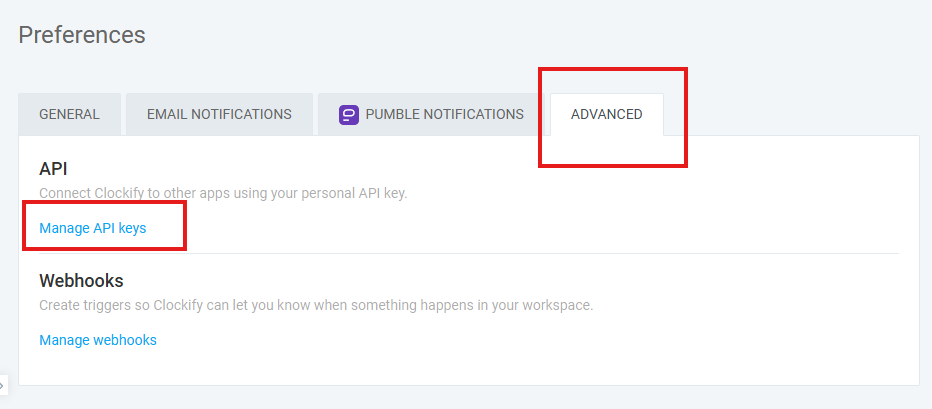
Task: Open the Email Notifications tab
Action: tap(219, 114)
